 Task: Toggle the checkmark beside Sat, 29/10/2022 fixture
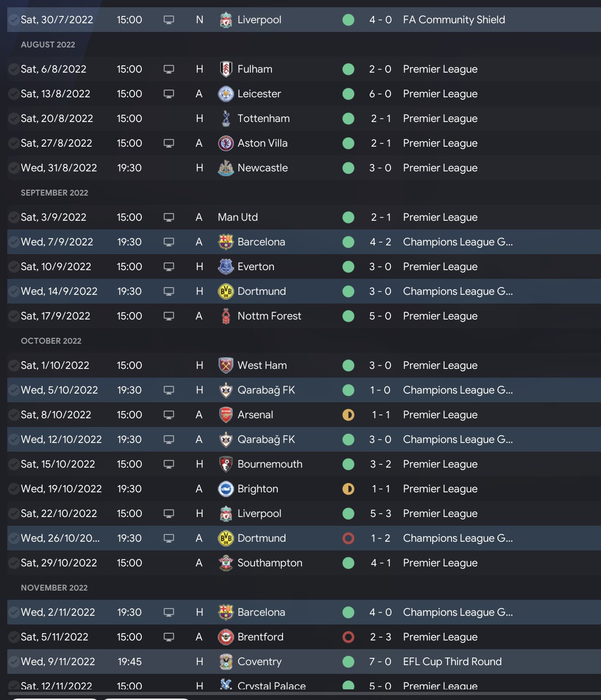(x=14, y=563)
